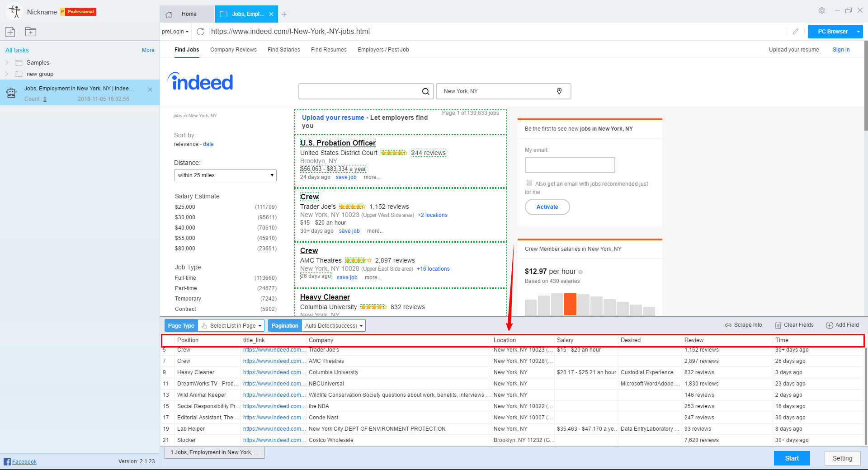Screen dimensions: 868x470
Task: Click the URL address bar
Action: (x=497, y=32)
